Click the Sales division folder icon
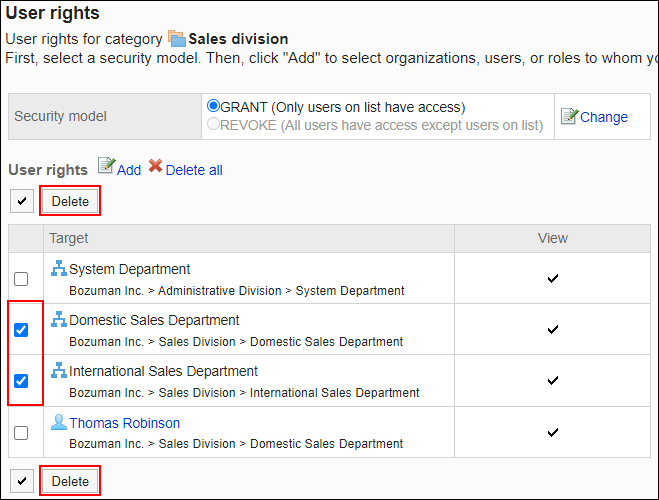 click(177, 38)
